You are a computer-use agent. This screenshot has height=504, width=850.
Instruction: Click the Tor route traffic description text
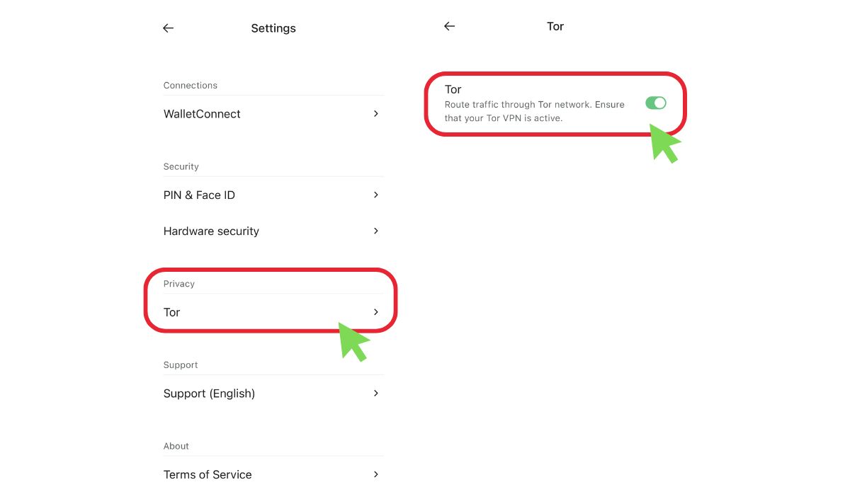(x=534, y=111)
